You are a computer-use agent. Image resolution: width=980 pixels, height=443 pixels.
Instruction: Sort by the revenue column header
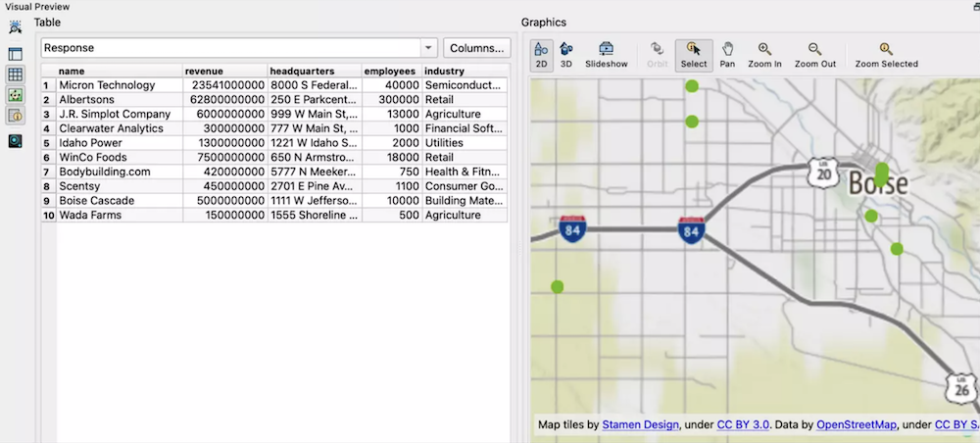coord(224,71)
